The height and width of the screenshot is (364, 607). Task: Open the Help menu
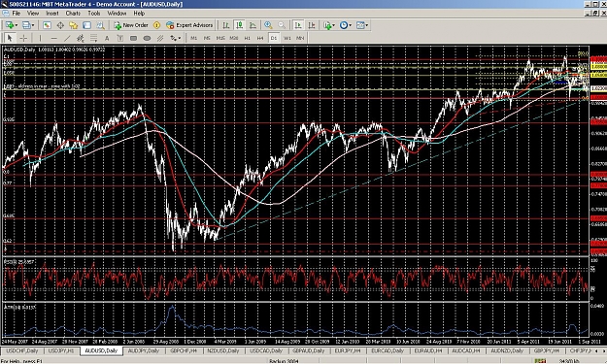pyautogui.click(x=139, y=14)
